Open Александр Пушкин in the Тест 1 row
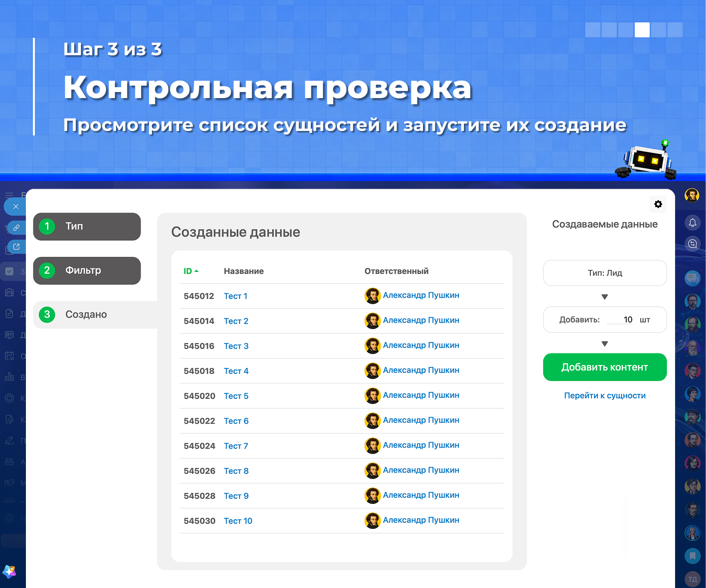This screenshot has height=588, width=706. click(x=421, y=295)
